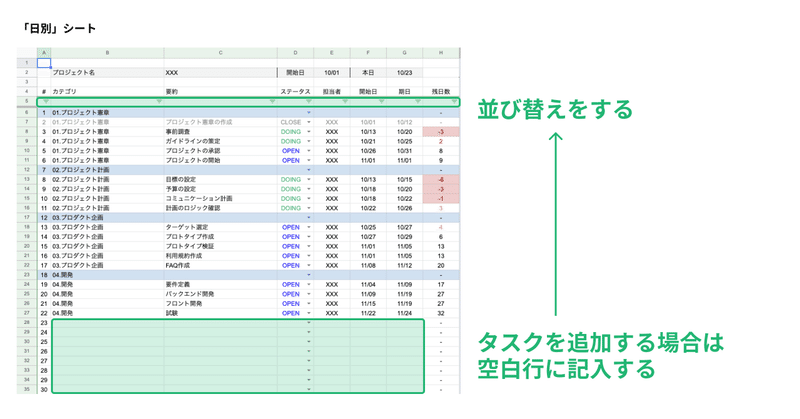This screenshot has width=800, height=419.
Task: Open the filter icon for the 要約 column
Action: click(272, 102)
